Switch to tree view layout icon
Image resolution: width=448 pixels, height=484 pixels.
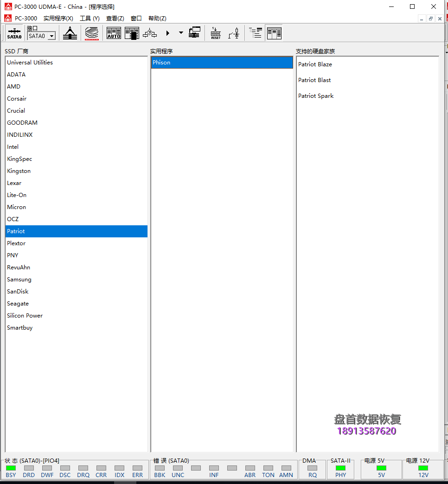tap(256, 33)
